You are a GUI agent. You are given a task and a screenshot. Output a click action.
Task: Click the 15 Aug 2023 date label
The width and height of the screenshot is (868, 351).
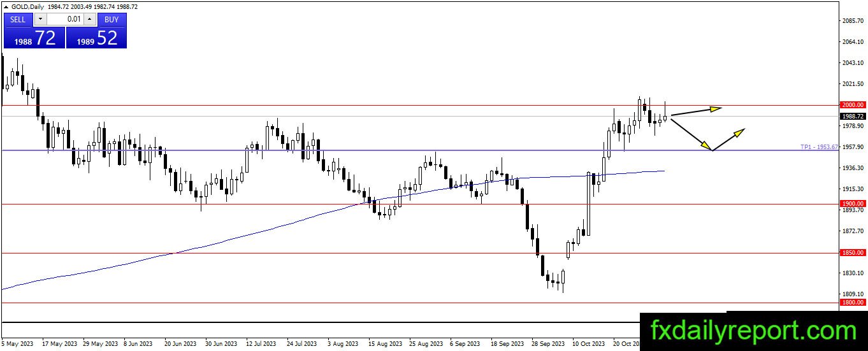[385, 344]
